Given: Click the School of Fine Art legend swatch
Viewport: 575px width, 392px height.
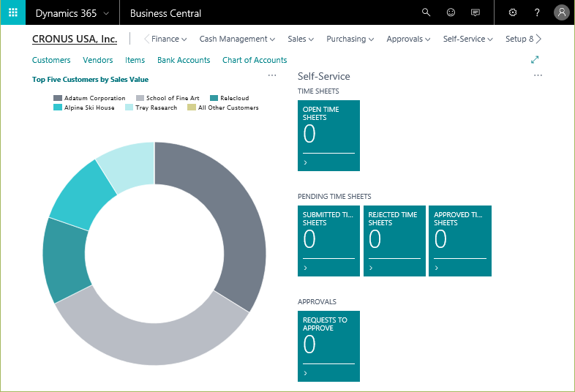Looking at the screenshot, I should pyautogui.click(x=140, y=98).
